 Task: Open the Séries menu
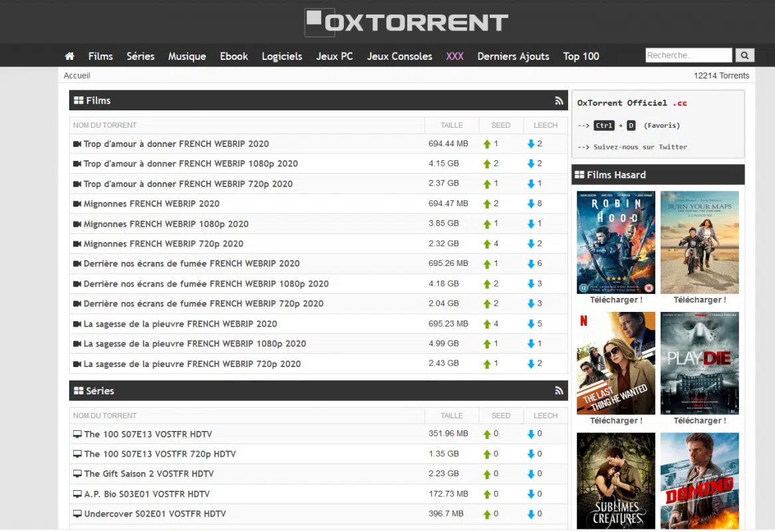[x=140, y=57]
